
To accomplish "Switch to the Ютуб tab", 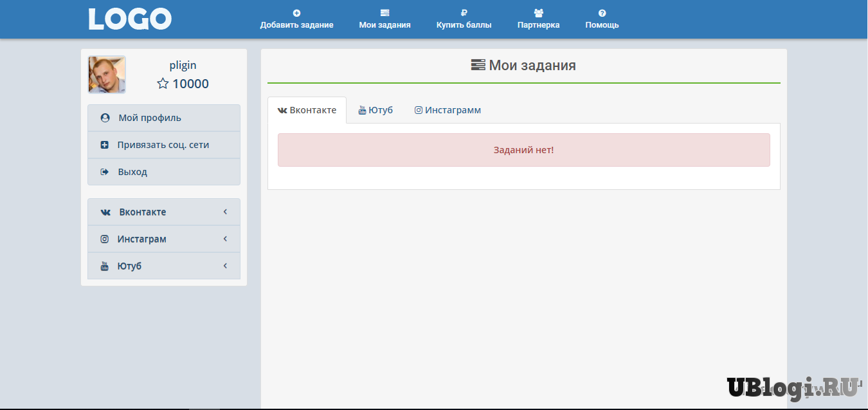I will tap(375, 110).
